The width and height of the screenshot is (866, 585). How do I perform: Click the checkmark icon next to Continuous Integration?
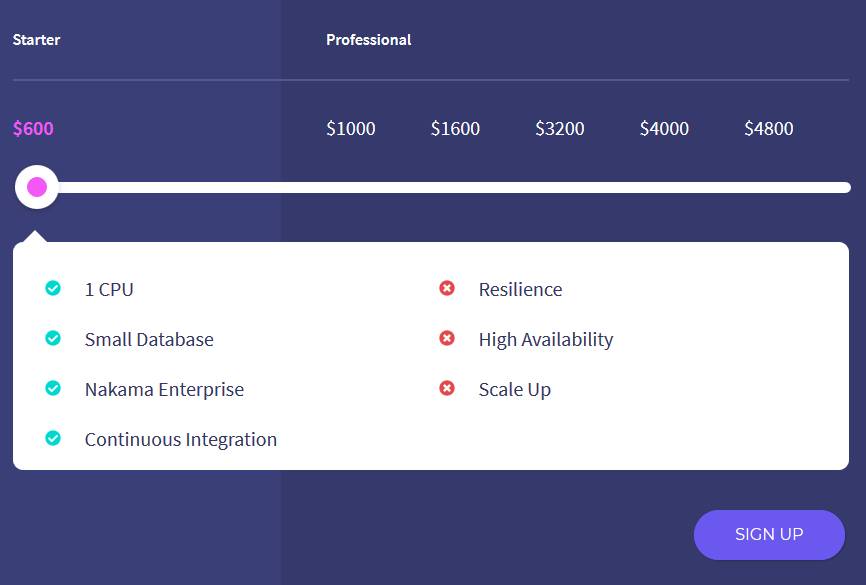click(x=53, y=438)
